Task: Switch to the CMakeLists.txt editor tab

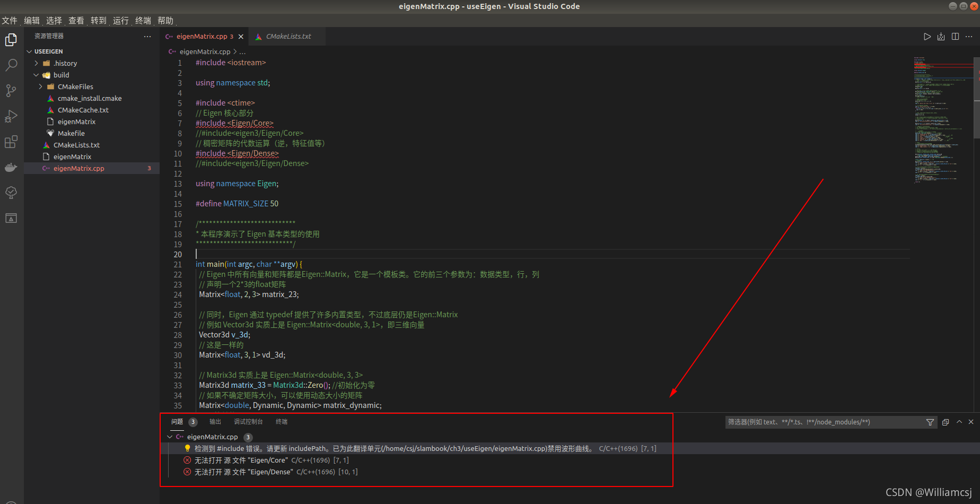Action: (x=287, y=37)
